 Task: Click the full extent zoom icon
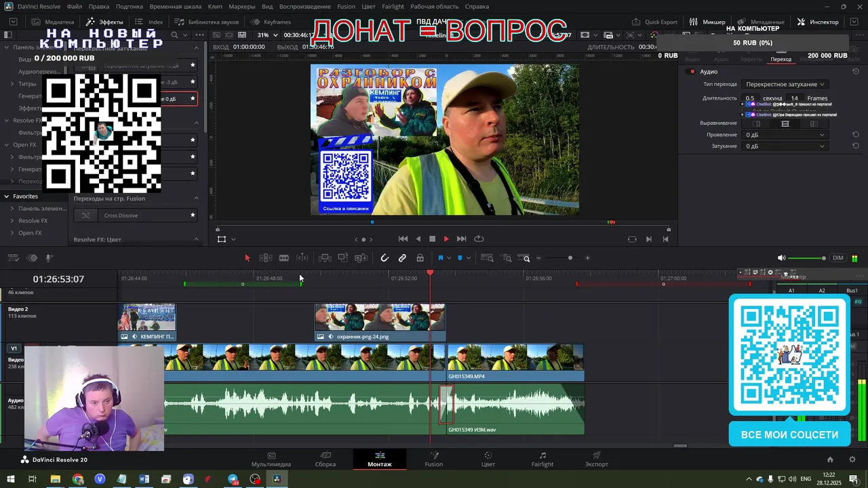[487, 258]
